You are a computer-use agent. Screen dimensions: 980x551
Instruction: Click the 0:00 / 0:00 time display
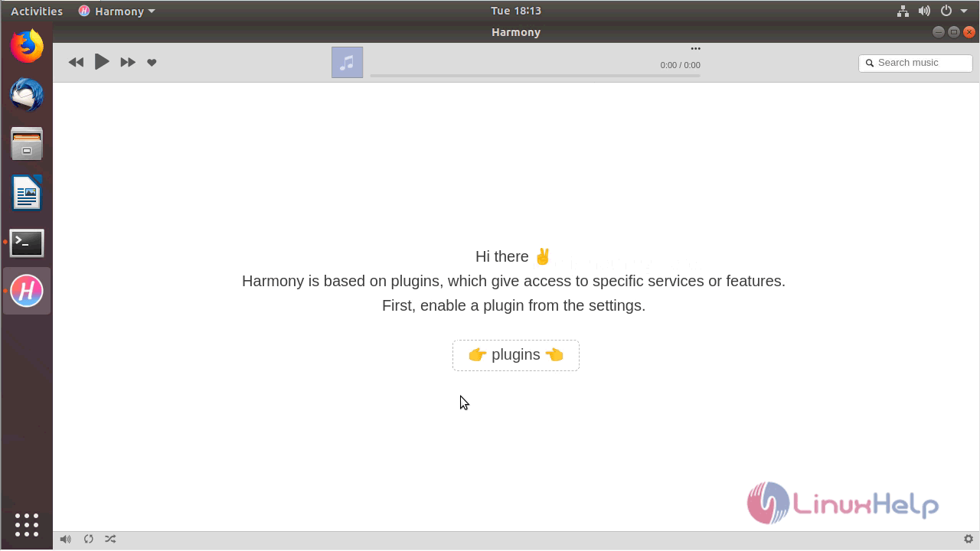click(x=680, y=65)
